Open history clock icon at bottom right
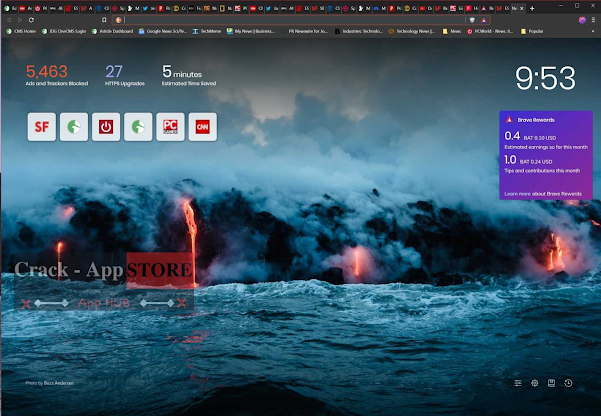 point(568,383)
